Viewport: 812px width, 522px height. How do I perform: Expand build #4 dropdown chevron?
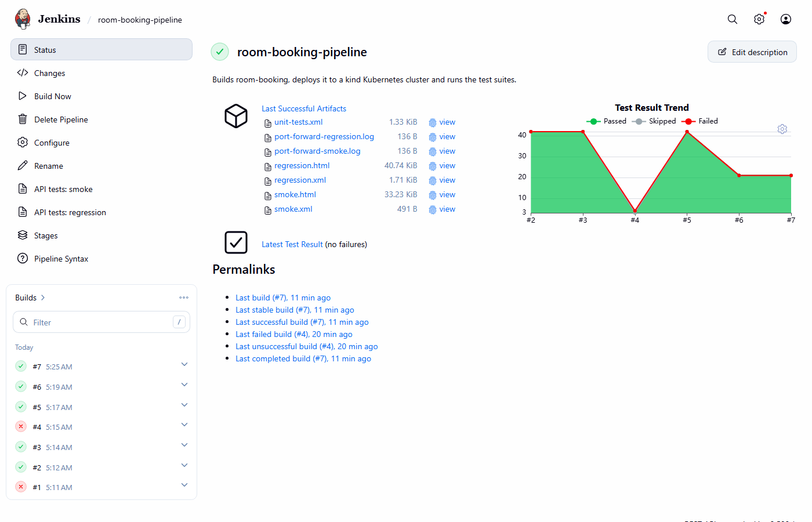click(184, 425)
